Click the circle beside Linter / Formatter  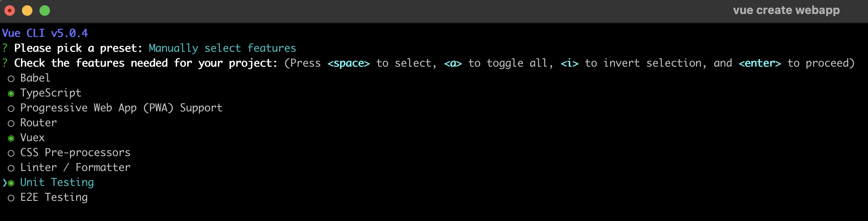point(11,168)
